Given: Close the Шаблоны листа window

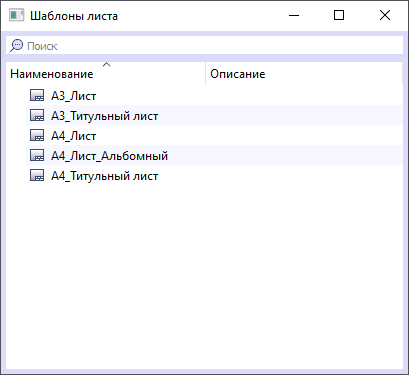Looking at the screenshot, I should pos(385,15).
